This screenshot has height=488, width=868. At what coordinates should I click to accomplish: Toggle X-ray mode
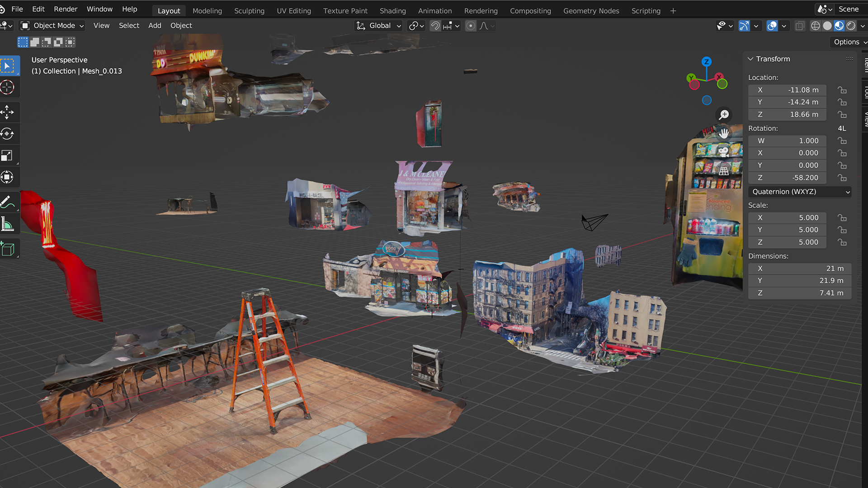click(x=800, y=26)
